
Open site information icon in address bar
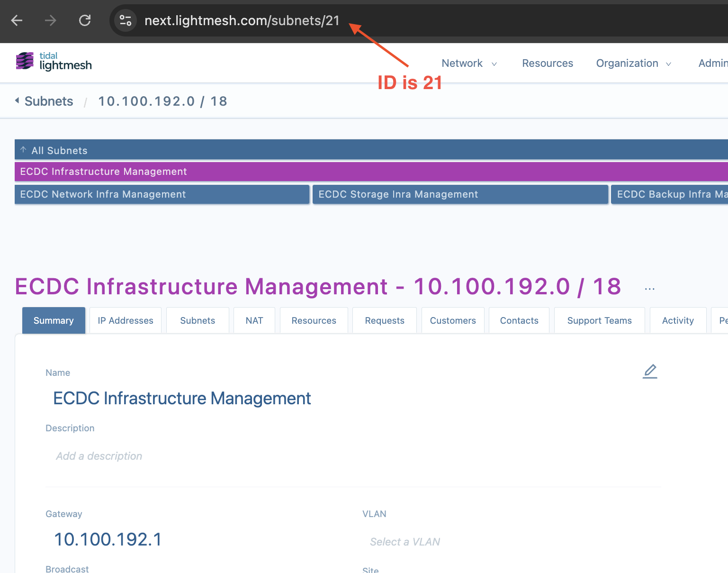pyautogui.click(x=126, y=20)
